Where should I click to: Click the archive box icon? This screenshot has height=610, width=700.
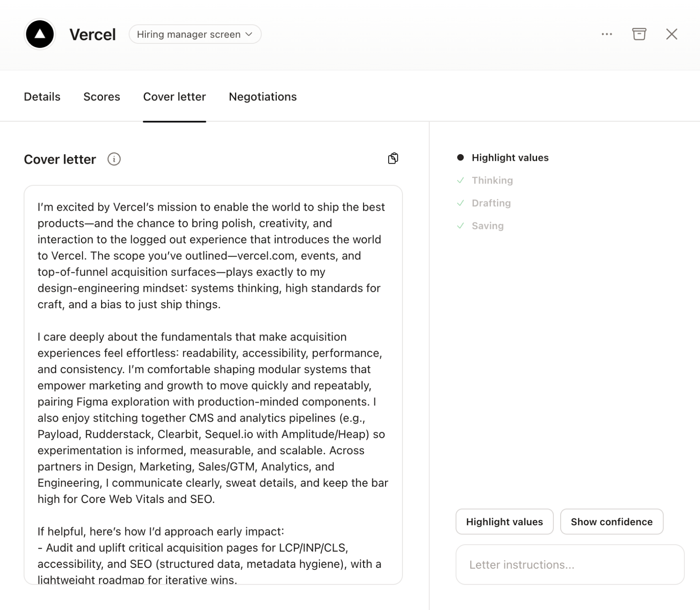(639, 34)
